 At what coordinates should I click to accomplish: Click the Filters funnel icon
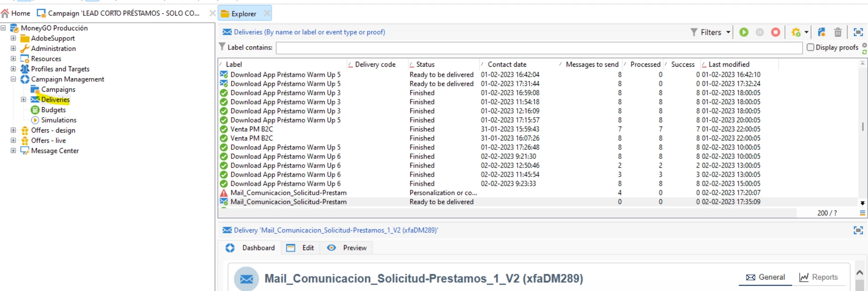point(694,32)
